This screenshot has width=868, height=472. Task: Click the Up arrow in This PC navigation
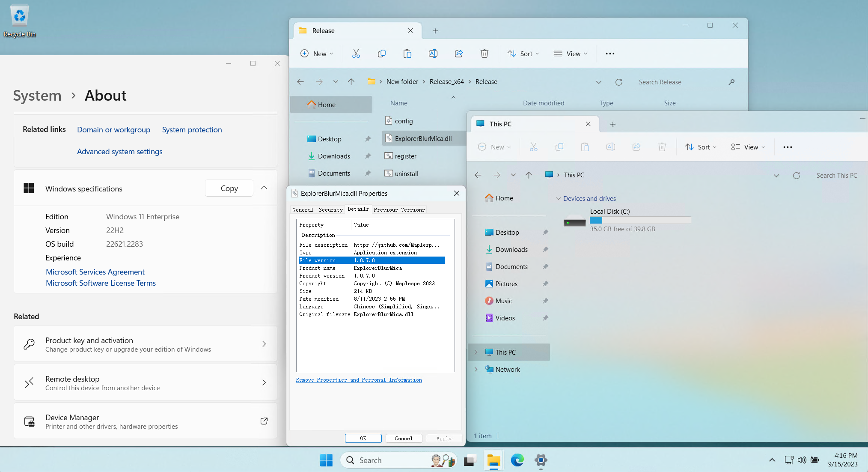tap(529, 175)
